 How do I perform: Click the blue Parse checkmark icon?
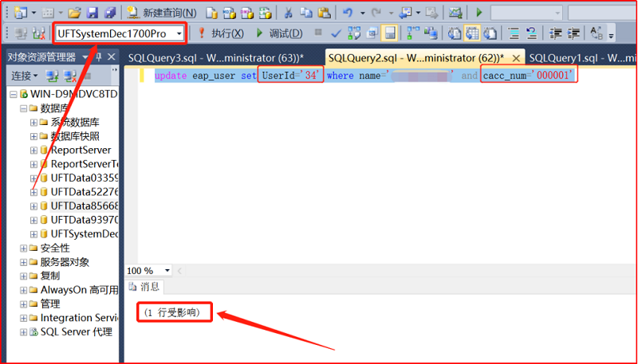(336, 33)
